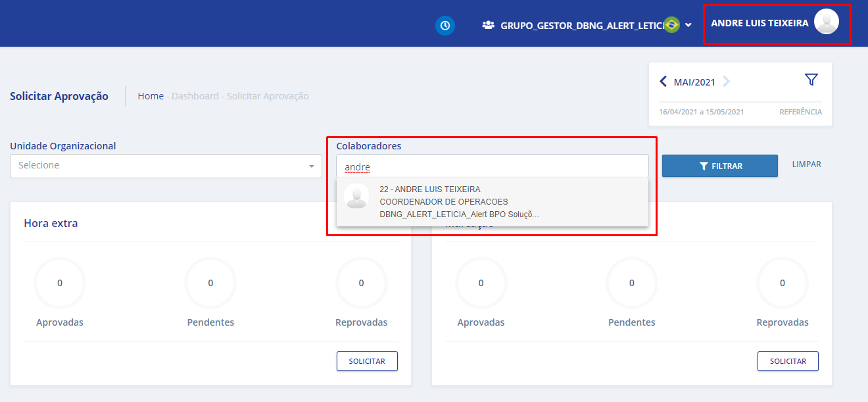This screenshot has width=868, height=402.
Task: Click SOLICITAR in the right card
Action: 788,361
